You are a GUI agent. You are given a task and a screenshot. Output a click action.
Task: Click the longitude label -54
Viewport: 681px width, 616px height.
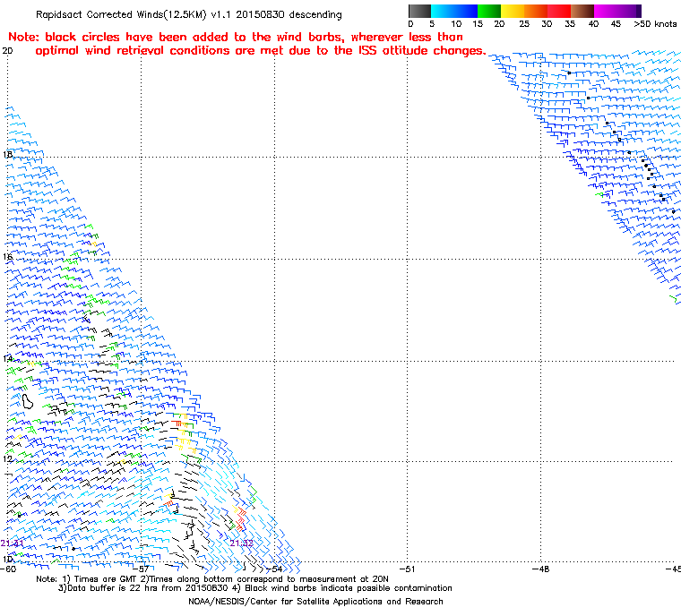(273, 569)
